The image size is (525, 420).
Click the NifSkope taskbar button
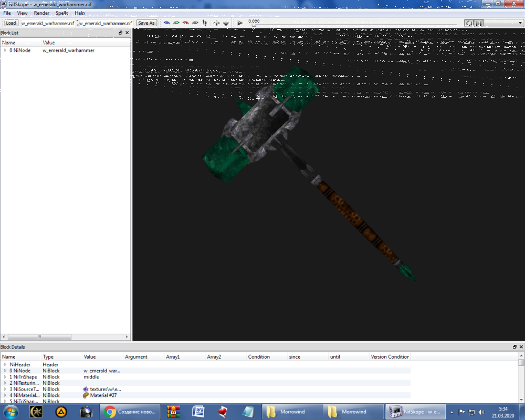(x=415, y=412)
